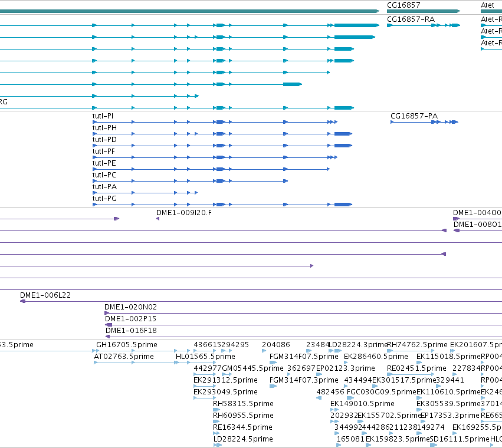The height and width of the screenshot is (448, 502).
Task: Click the 442977 feature label
Action: coord(208,368)
